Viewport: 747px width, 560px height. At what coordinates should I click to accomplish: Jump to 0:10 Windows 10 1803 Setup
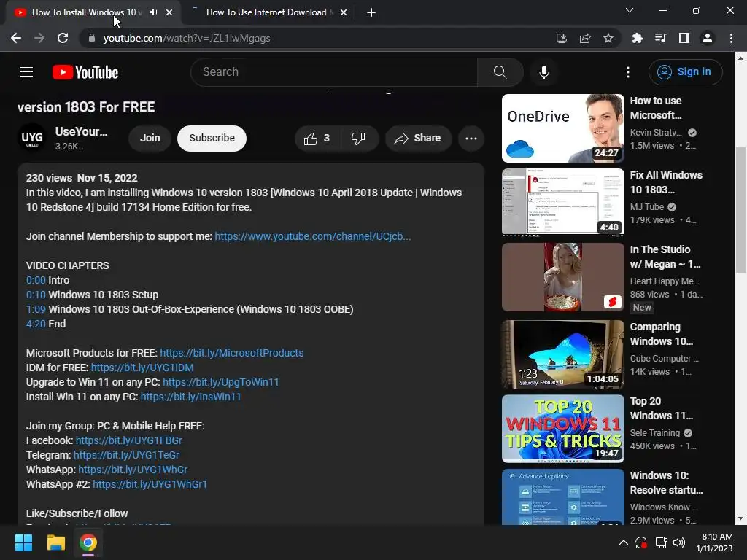point(36,295)
